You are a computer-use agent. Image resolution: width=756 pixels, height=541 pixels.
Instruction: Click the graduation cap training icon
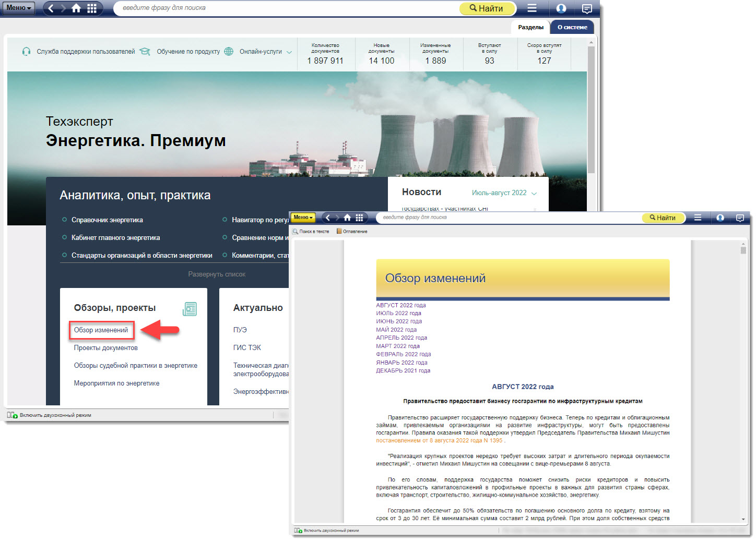pyautogui.click(x=145, y=52)
